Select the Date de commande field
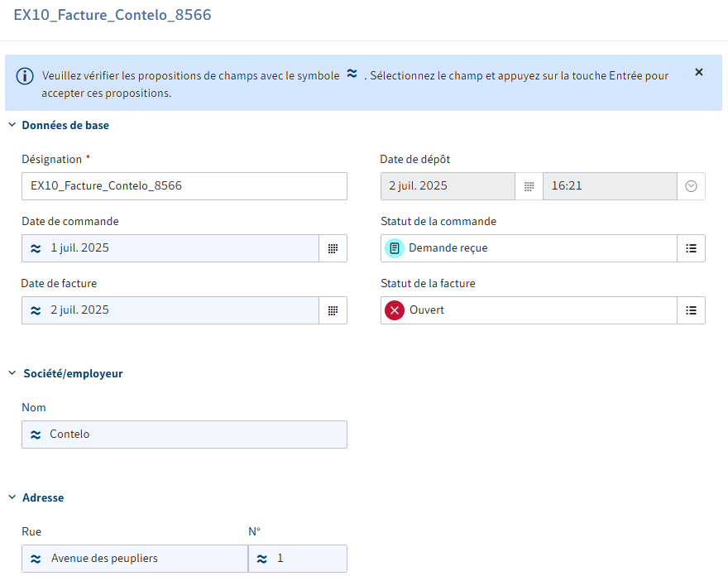 point(170,248)
